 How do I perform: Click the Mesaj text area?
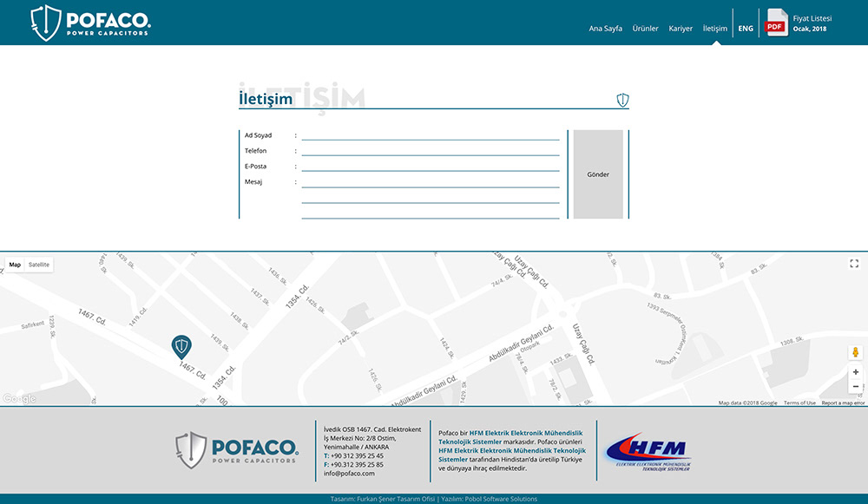431,198
